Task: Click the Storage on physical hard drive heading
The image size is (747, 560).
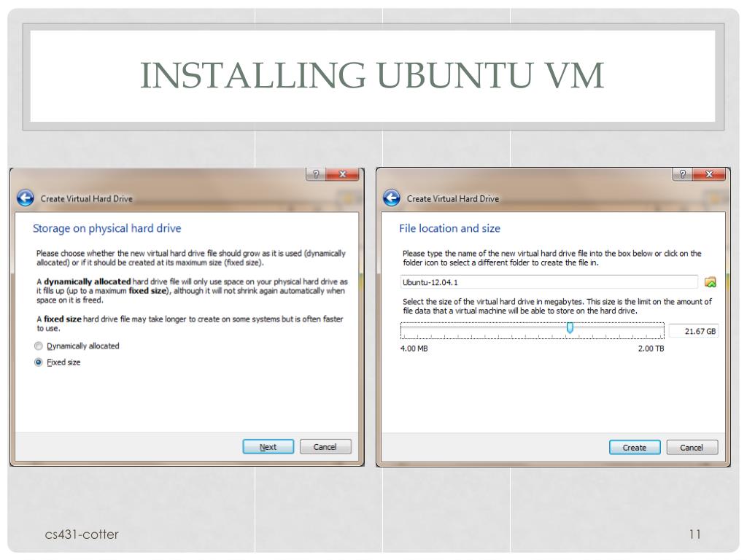Action: (x=107, y=228)
